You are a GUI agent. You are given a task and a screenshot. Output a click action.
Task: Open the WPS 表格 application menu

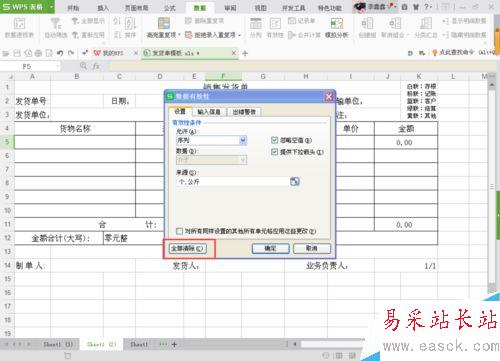pos(27,7)
